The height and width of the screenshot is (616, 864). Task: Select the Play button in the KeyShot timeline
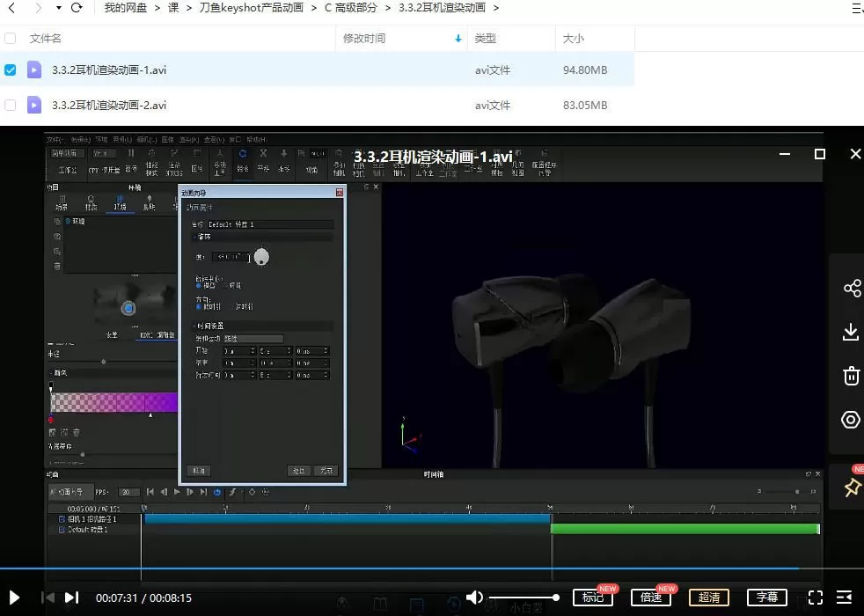[x=177, y=491]
